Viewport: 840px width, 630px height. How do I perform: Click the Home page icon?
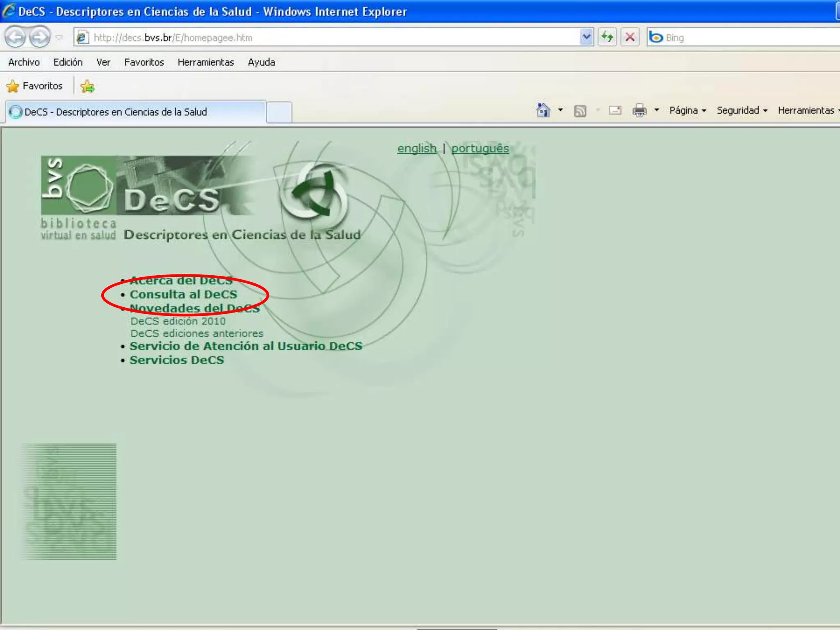(x=543, y=110)
